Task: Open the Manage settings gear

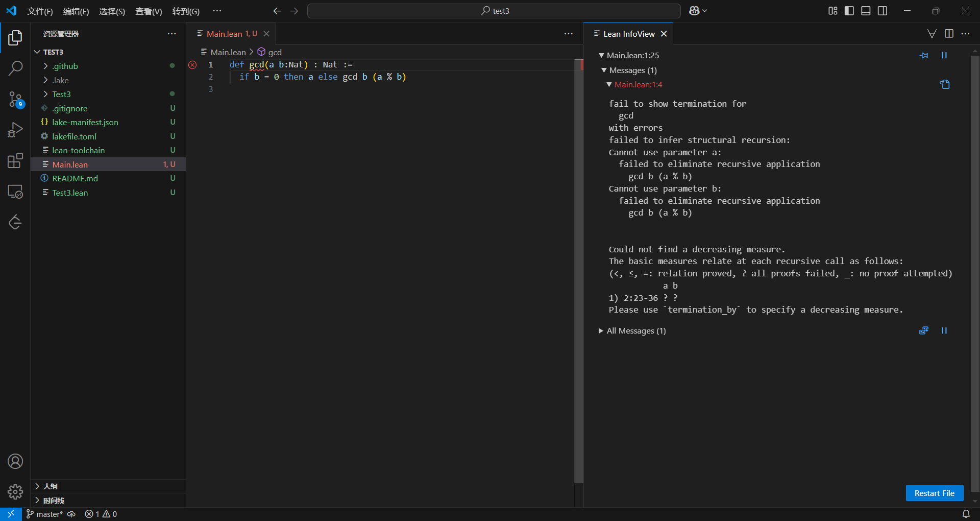Action: tap(15, 492)
